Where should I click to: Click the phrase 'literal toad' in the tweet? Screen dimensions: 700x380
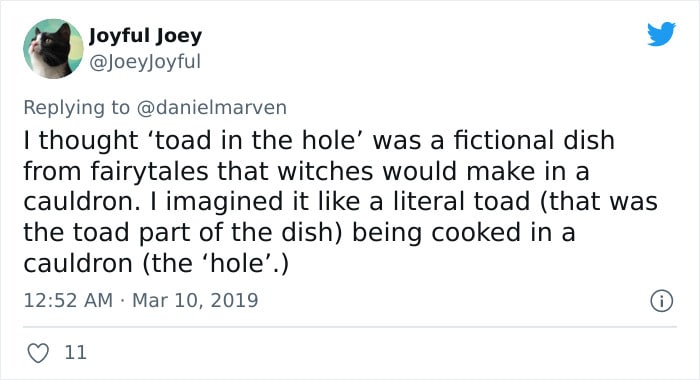461,201
